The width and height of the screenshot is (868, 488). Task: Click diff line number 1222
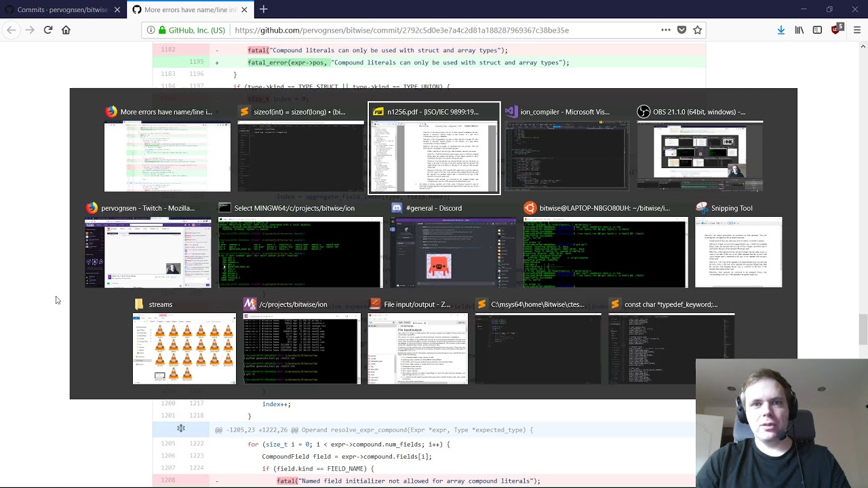197,444
